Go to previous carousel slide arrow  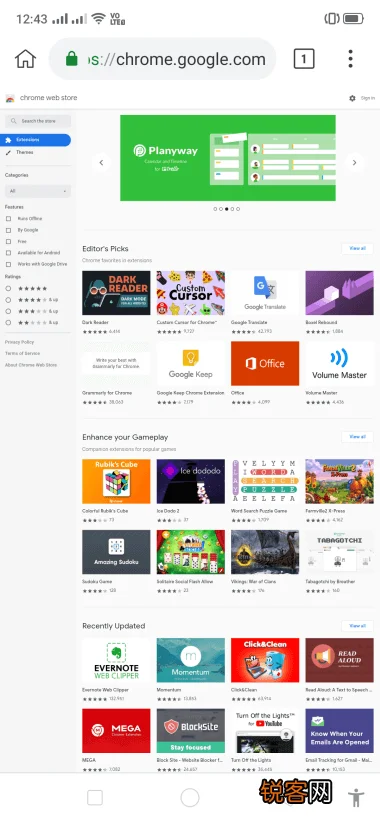pos(101,163)
